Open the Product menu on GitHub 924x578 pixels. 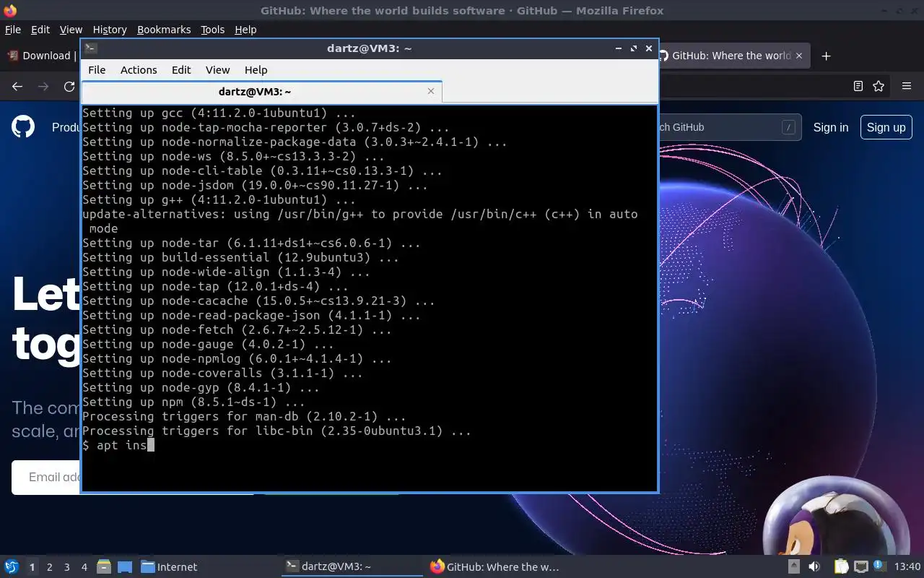66,127
